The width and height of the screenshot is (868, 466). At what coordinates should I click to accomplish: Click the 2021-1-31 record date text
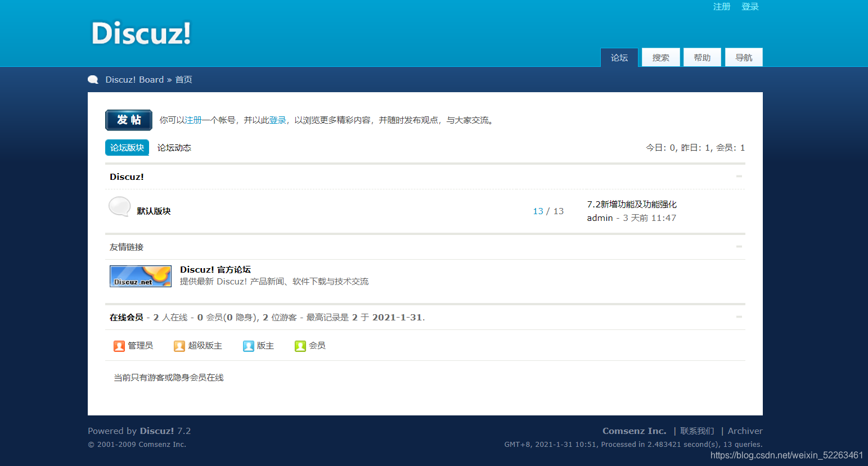click(x=397, y=318)
